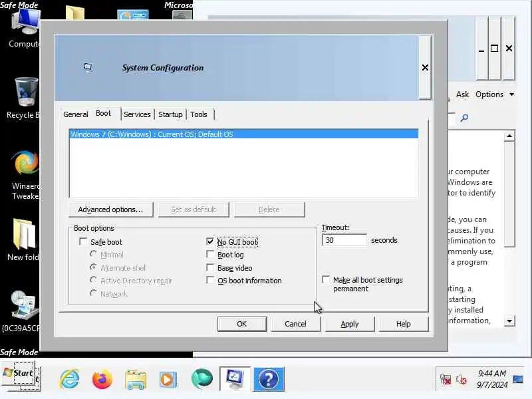
Task: Click the Timeout seconds input field
Action: point(344,240)
